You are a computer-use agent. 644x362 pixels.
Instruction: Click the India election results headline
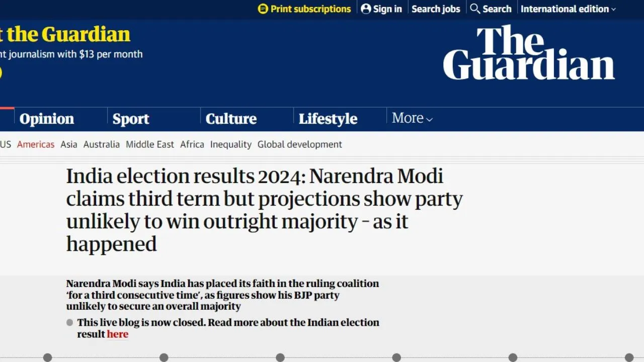pos(265,210)
